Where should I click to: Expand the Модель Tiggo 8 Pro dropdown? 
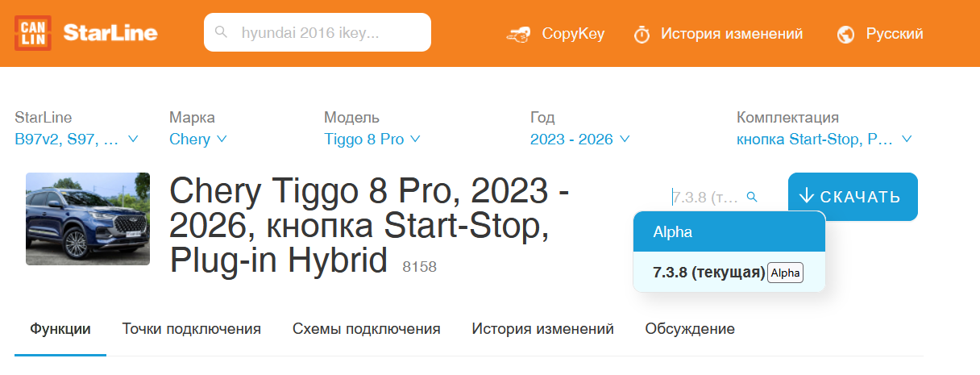click(x=372, y=140)
